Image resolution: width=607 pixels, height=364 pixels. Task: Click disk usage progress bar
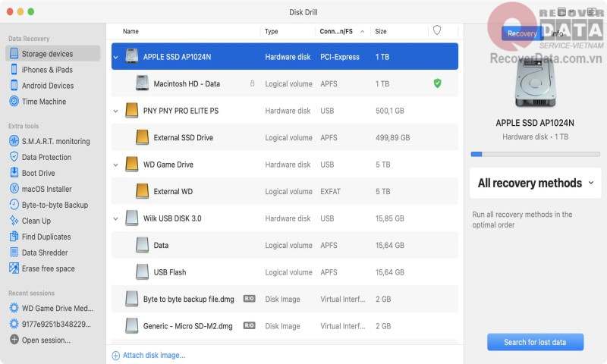point(535,154)
